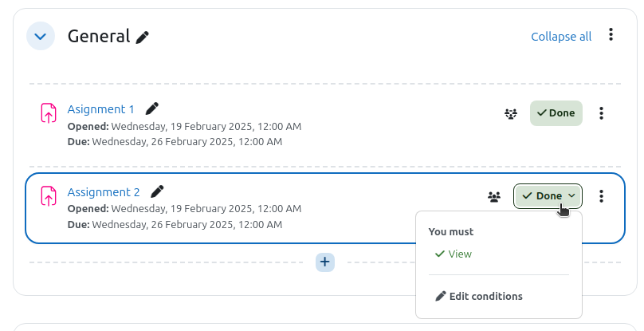Toggle the Assignment 2 Done dropdown
This screenshot has width=644, height=331.
pyautogui.click(x=548, y=196)
